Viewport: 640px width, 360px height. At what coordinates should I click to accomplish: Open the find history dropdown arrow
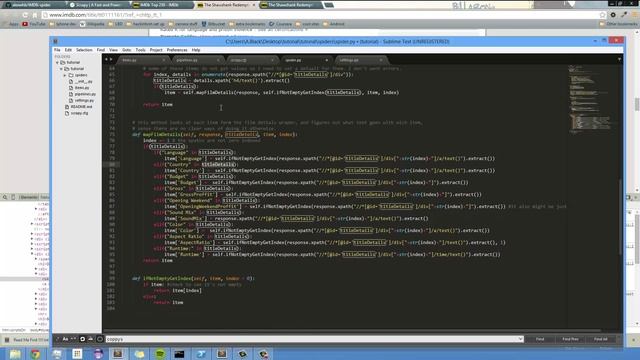(x=520, y=339)
